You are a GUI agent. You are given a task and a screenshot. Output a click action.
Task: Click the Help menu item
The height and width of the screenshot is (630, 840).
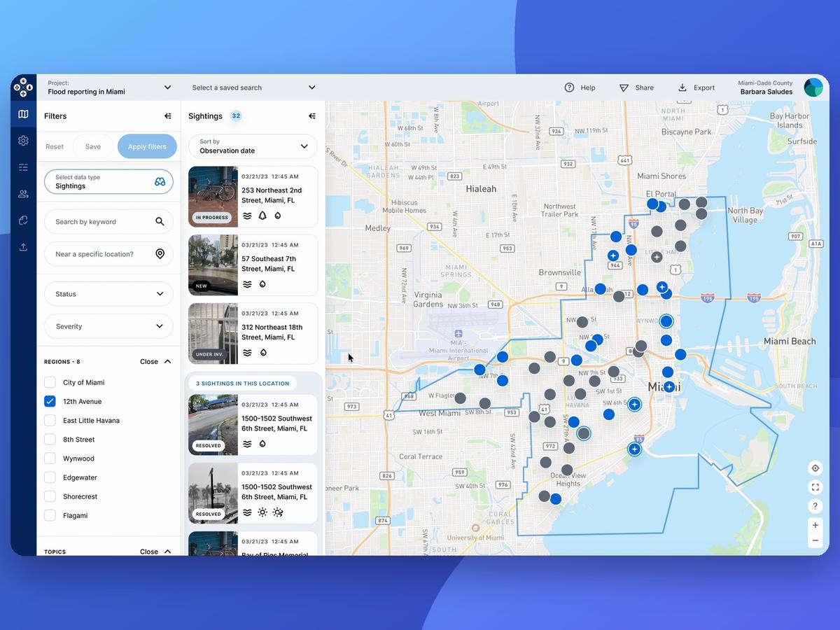click(x=580, y=87)
